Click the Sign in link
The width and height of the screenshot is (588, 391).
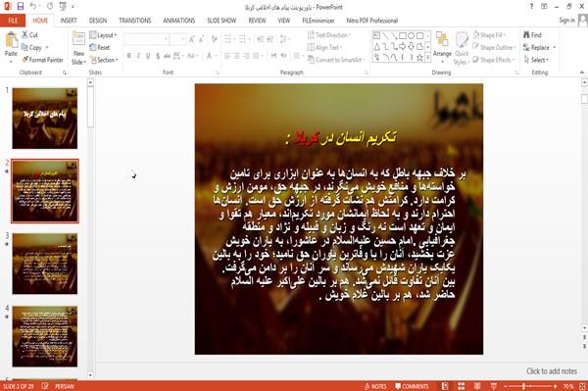(x=567, y=20)
